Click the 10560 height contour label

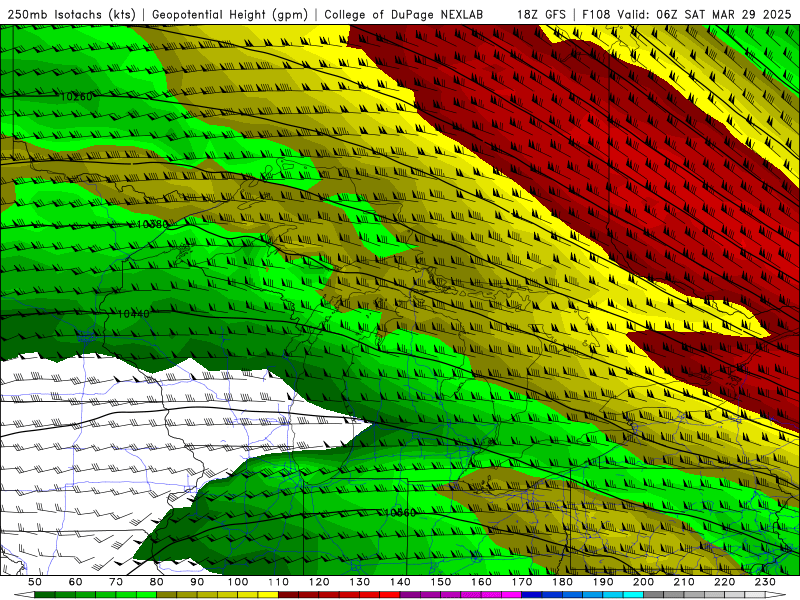point(400,513)
